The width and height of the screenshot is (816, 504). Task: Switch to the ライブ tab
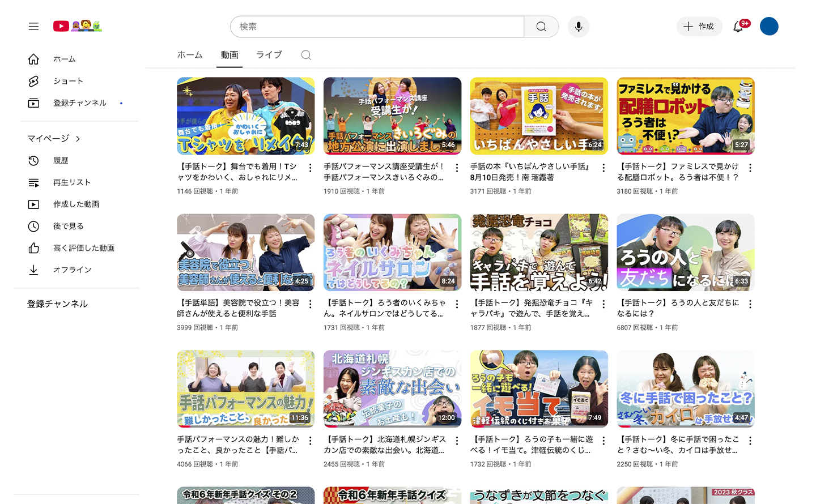(269, 55)
